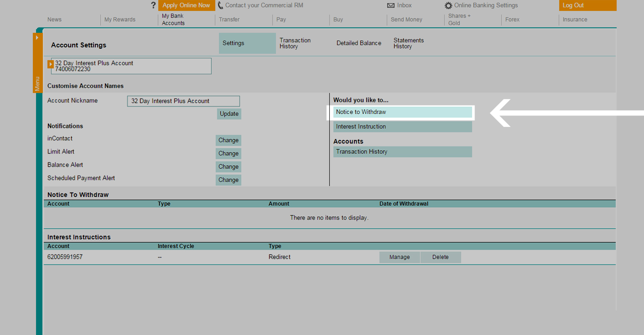Change the Scheduled Payment Alert notification
Image resolution: width=644 pixels, height=335 pixels.
[x=228, y=180]
